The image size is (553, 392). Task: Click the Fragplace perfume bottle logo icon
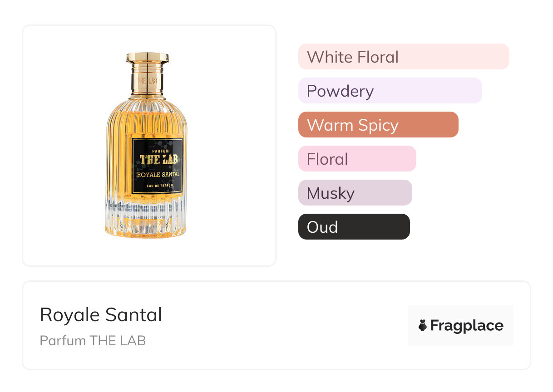point(423,325)
